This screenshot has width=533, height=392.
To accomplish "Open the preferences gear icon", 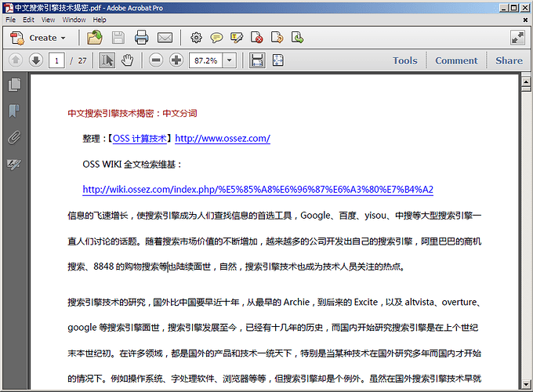I will [196, 38].
